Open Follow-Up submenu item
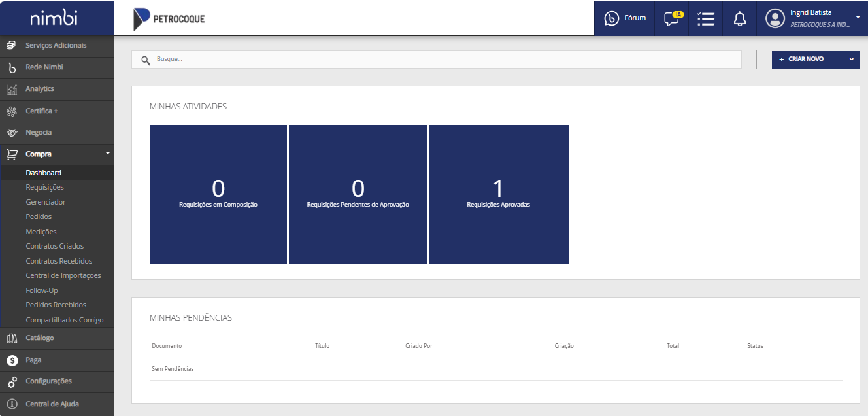This screenshot has width=868, height=416. point(42,290)
